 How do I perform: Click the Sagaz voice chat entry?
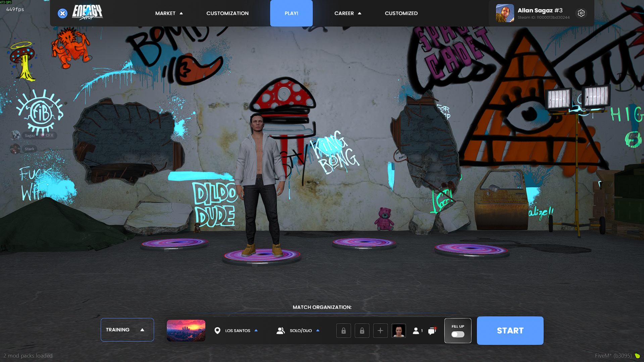point(33,136)
